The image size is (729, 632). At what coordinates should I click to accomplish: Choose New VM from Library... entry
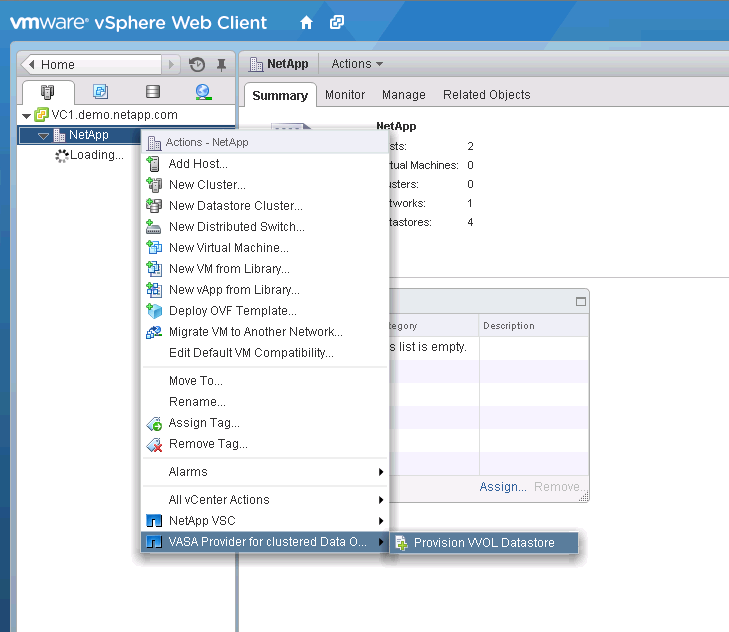[x=265, y=268]
